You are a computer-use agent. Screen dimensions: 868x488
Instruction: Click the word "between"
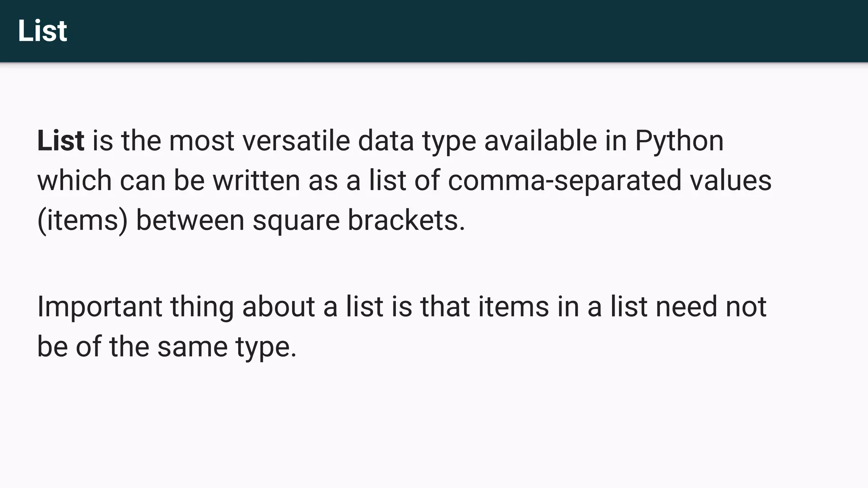(x=190, y=220)
